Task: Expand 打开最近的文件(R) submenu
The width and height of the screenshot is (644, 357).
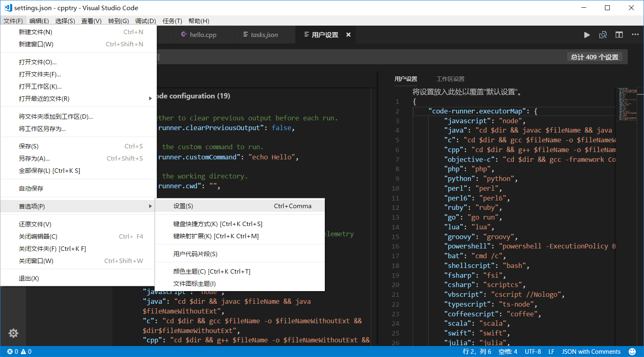Action: tap(78, 99)
